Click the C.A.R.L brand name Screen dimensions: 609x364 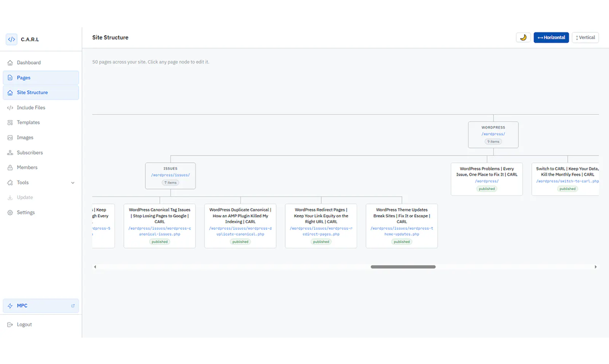point(30,39)
